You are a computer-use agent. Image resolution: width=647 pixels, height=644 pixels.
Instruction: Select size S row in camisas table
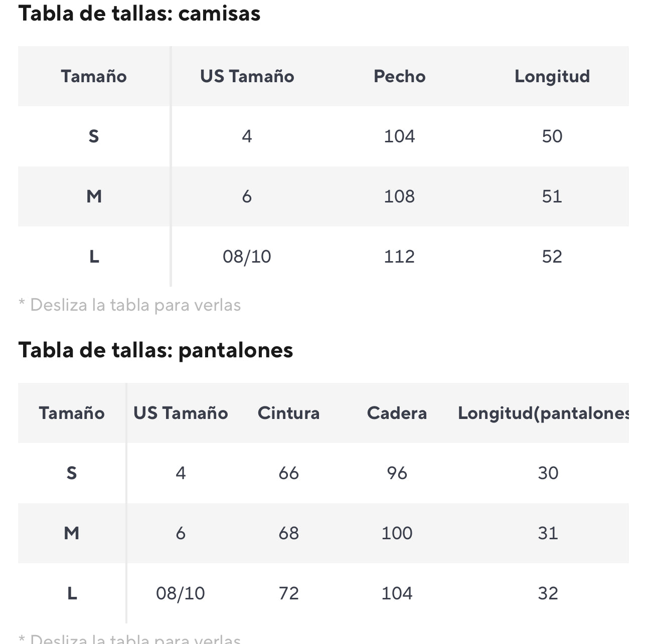point(94,136)
